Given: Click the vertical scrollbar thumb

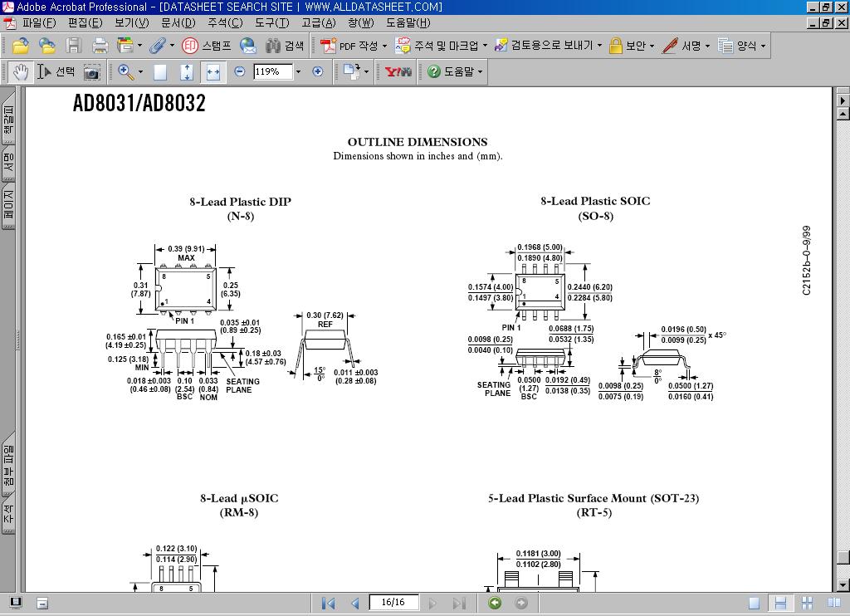Looking at the screenshot, I should click(x=843, y=558).
